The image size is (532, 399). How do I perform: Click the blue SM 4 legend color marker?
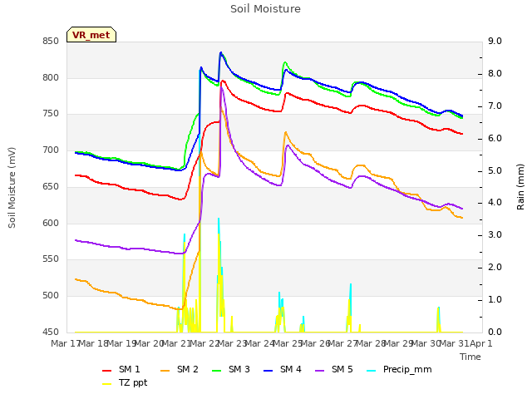click(268, 371)
